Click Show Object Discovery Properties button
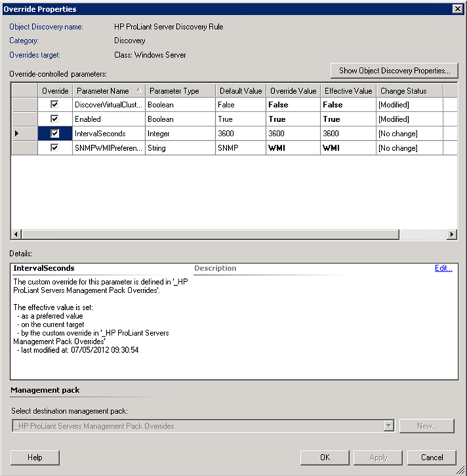This screenshot has height=476, width=467. (394, 71)
